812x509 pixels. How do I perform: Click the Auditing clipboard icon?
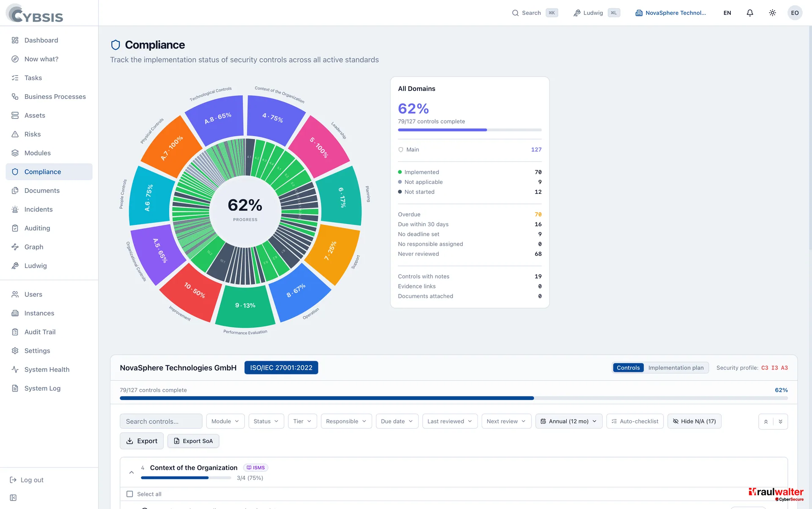point(15,228)
